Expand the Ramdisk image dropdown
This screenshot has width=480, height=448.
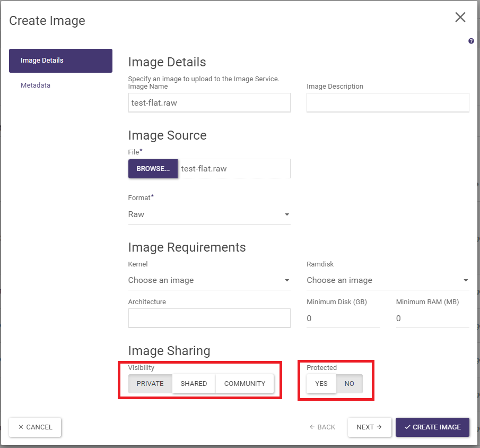pyautogui.click(x=388, y=280)
